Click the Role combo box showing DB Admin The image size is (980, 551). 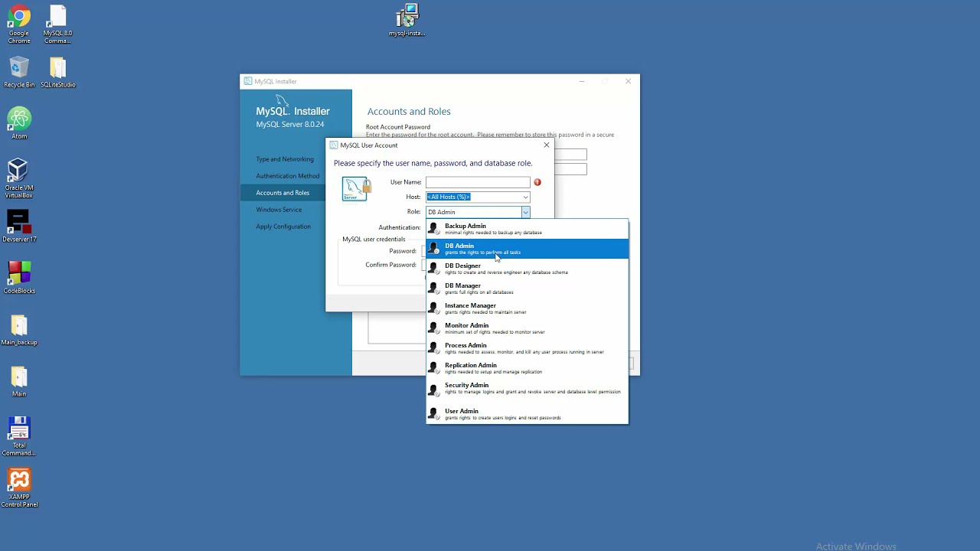coord(478,212)
